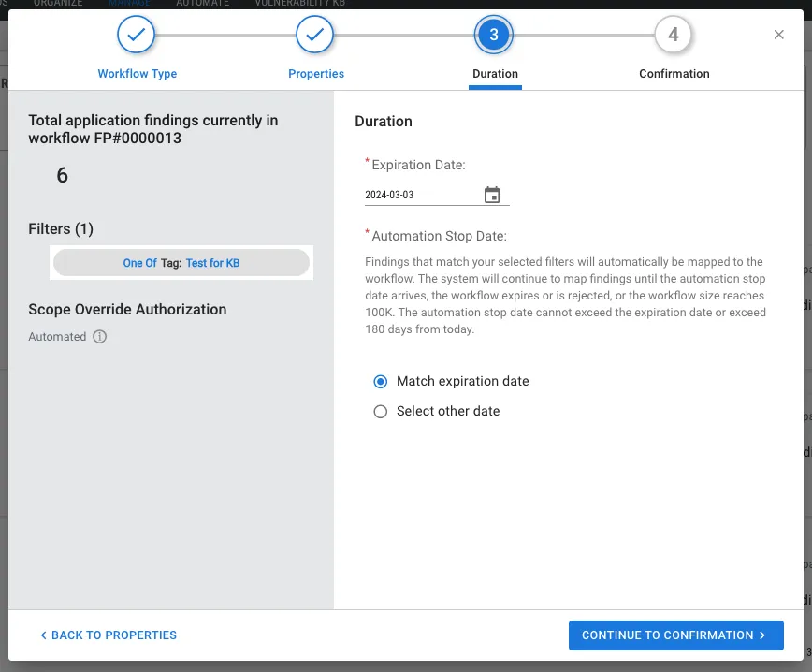The image size is (812, 672).
Task: Open the Manage menu behind the dialog
Action: pyautogui.click(x=129, y=4)
